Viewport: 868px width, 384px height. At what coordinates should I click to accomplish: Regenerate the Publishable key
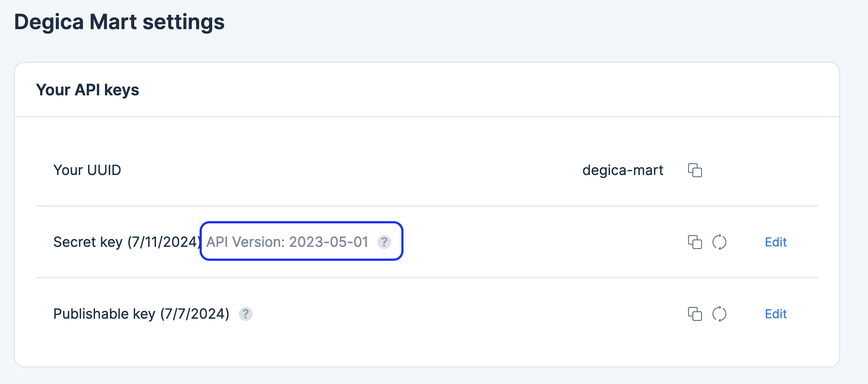coord(719,314)
